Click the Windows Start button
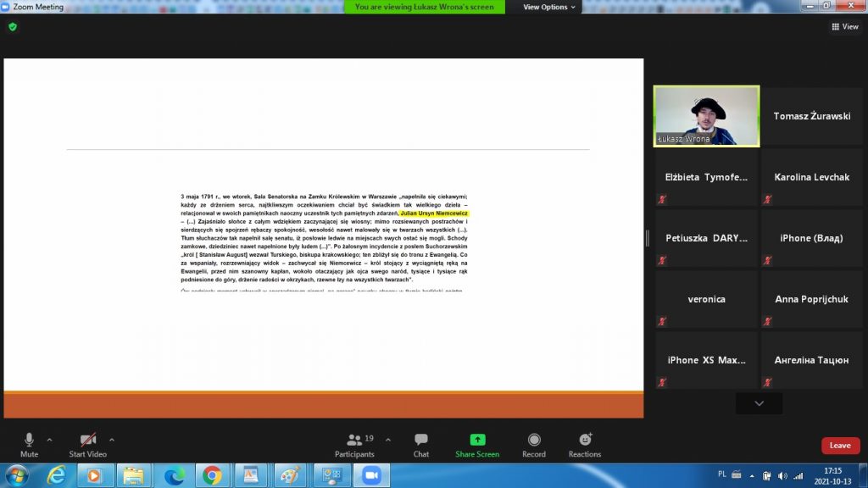868x488 pixels. pos(16,475)
